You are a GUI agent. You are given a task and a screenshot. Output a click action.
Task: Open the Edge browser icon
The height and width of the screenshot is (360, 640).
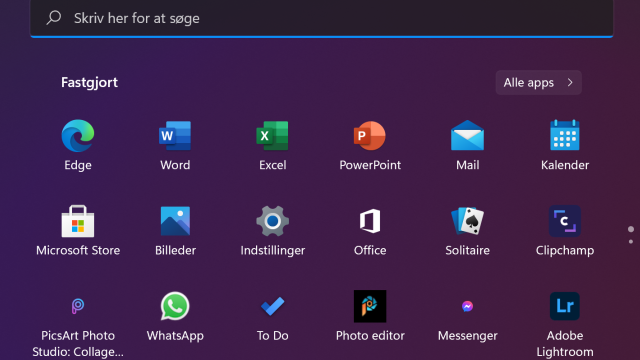pos(78,136)
